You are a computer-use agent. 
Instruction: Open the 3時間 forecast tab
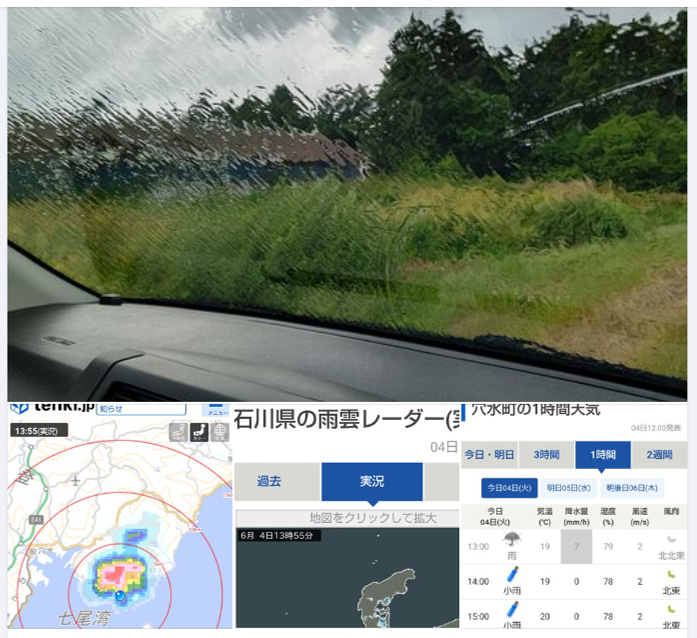pyautogui.click(x=546, y=455)
